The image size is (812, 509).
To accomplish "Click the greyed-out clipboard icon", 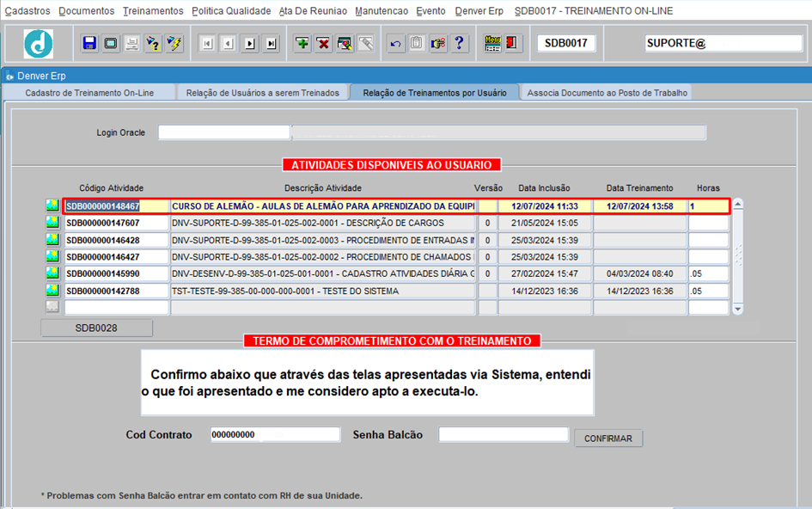I will click(x=417, y=44).
